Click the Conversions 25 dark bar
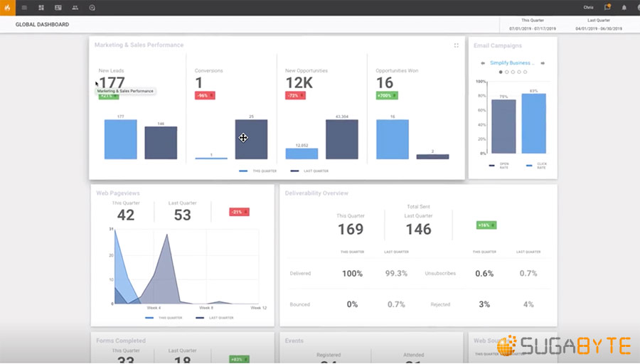 click(x=252, y=139)
